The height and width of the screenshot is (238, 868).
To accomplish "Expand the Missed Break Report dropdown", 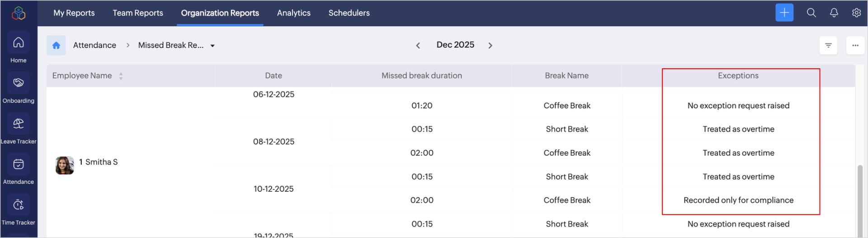I will pyautogui.click(x=212, y=46).
